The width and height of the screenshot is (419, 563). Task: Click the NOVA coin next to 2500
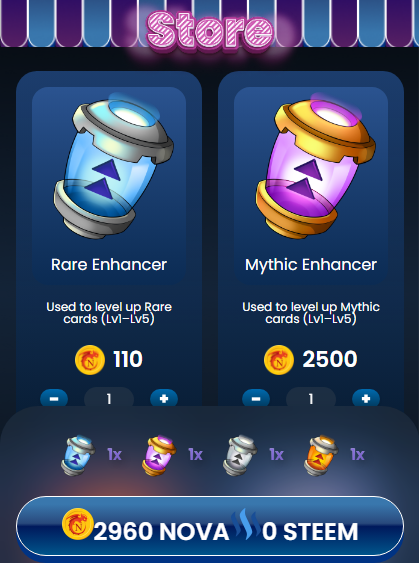[279, 360]
